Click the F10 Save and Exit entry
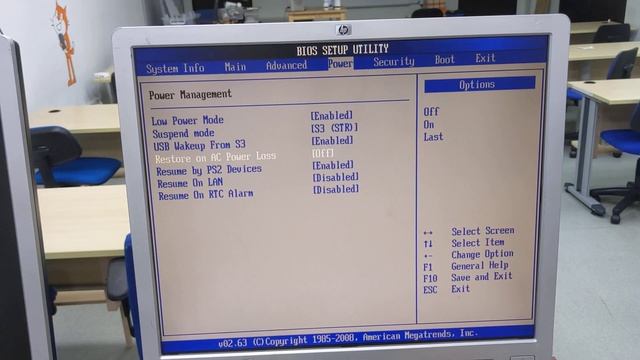 pos(467,278)
